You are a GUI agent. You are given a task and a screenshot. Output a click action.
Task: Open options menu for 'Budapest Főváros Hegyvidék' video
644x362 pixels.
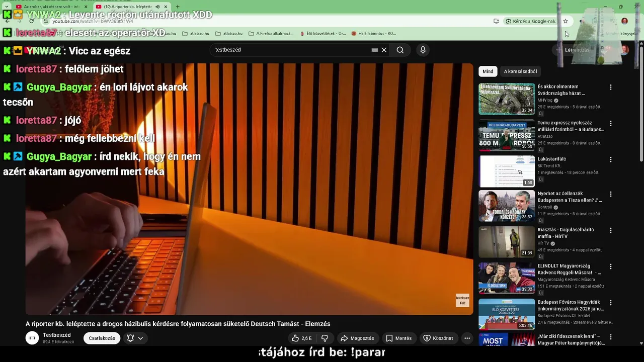[x=611, y=303]
